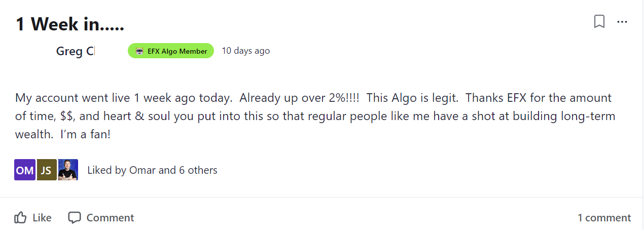644x230 pixels.
Task: Click "6 others" in the liked-by line
Action: tap(198, 170)
